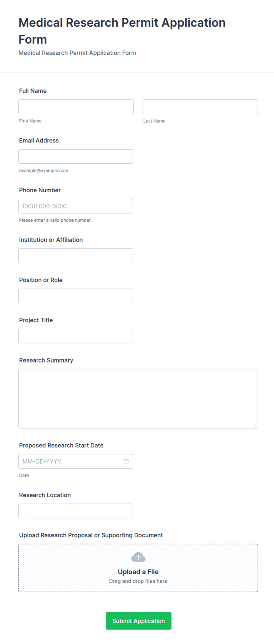The image size is (274, 644).
Task: Open the calendar date picker icon
Action: [x=126, y=461]
